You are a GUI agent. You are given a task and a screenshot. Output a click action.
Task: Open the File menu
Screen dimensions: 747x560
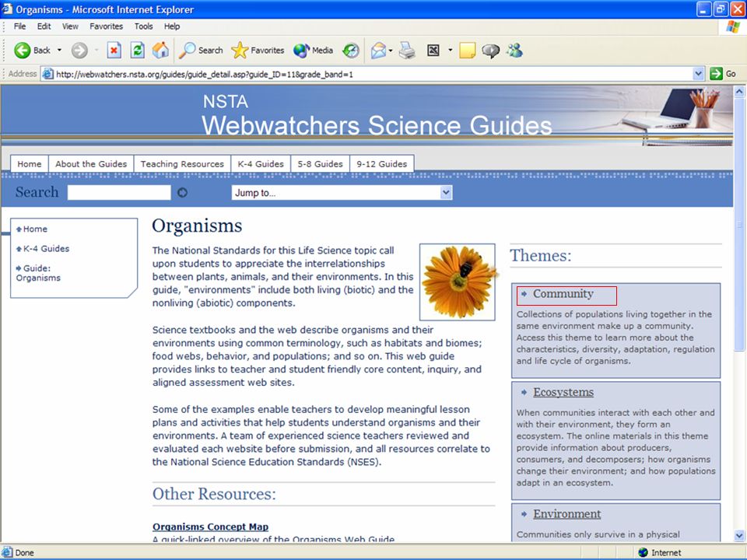19,26
